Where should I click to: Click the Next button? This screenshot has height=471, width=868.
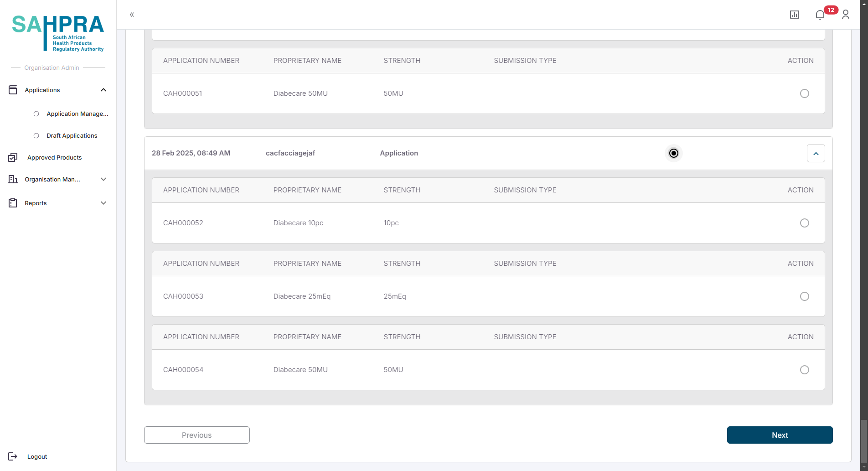click(x=780, y=435)
